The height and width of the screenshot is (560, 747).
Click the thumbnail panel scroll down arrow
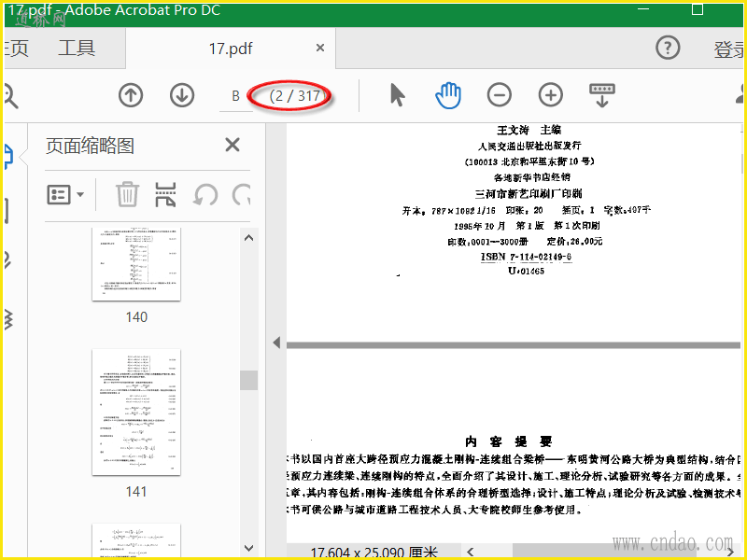[x=248, y=548]
